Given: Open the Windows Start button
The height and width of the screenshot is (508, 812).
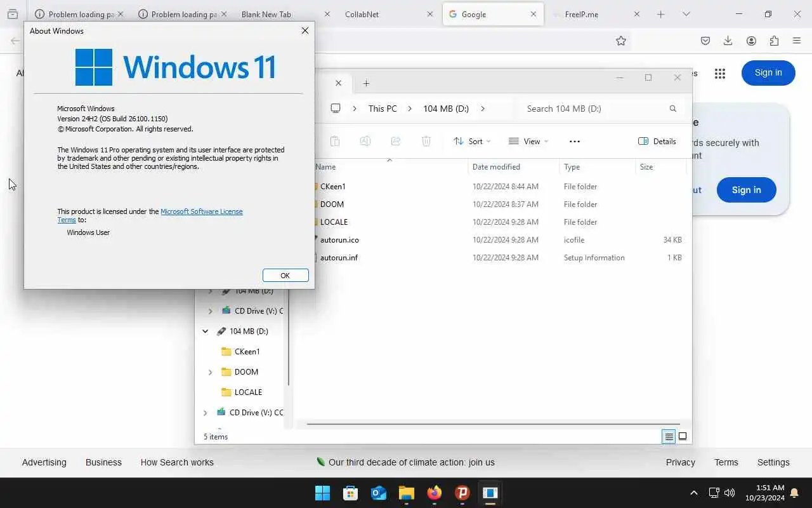Looking at the screenshot, I should [x=322, y=493].
